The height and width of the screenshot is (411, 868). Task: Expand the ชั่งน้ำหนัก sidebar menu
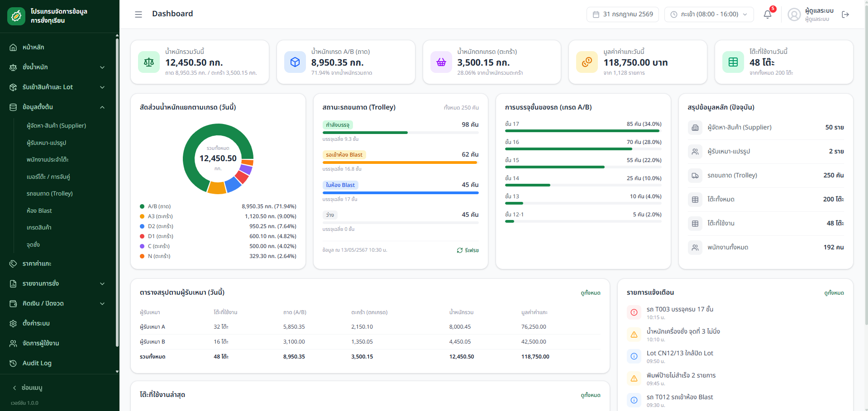coord(57,67)
